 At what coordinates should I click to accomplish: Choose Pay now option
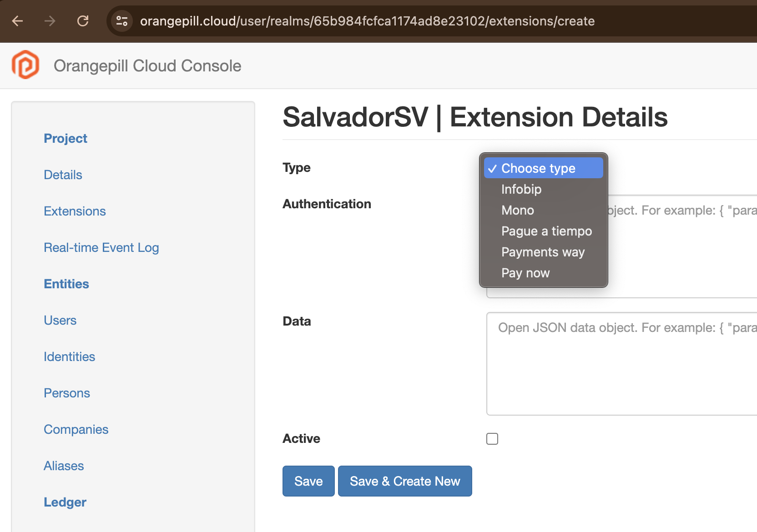tap(525, 273)
